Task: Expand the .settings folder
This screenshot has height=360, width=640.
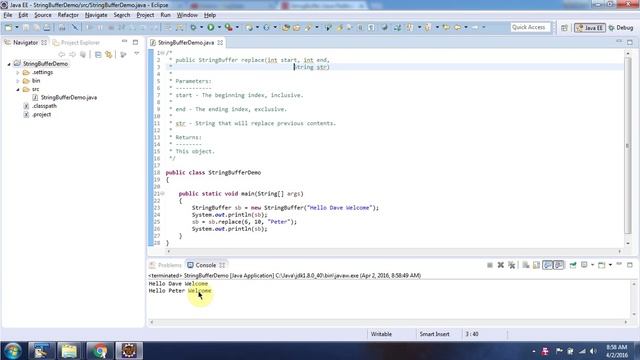Action: (x=18, y=73)
